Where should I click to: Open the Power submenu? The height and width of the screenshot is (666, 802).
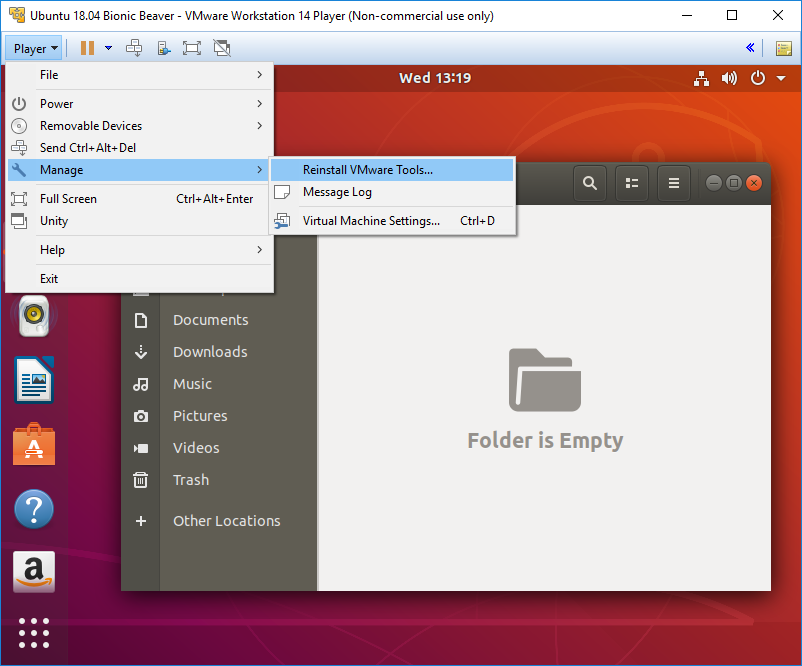pos(140,104)
